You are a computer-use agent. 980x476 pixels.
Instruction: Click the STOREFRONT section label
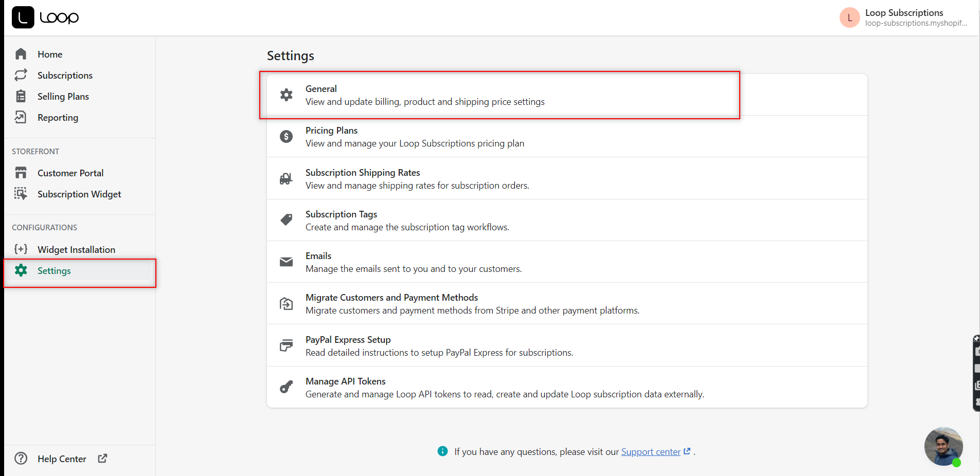click(35, 151)
